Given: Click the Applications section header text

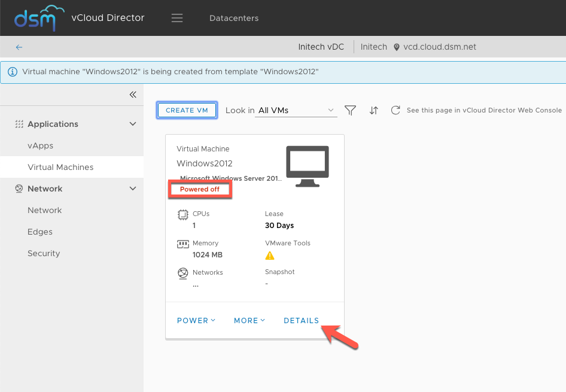Looking at the screenshot, I should point(53,124).
